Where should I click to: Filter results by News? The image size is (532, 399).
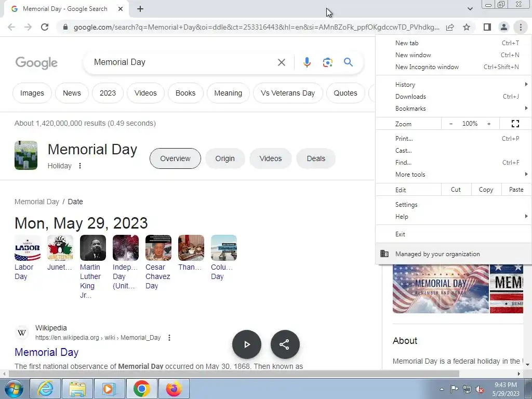(x=72, y=93)
